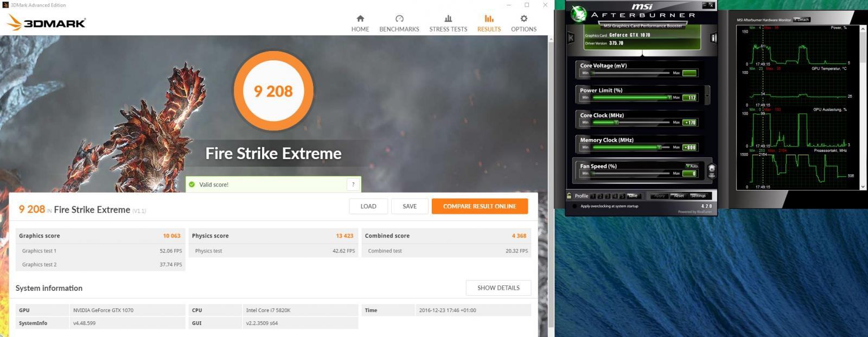
Task: Click the Physics score value 13 423
Action: (x=344, y=236)
